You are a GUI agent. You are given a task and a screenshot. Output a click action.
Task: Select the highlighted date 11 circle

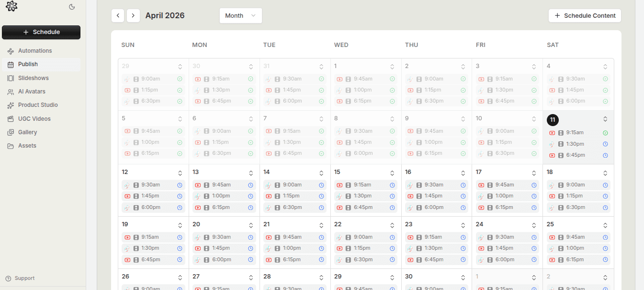pos(553,120)
